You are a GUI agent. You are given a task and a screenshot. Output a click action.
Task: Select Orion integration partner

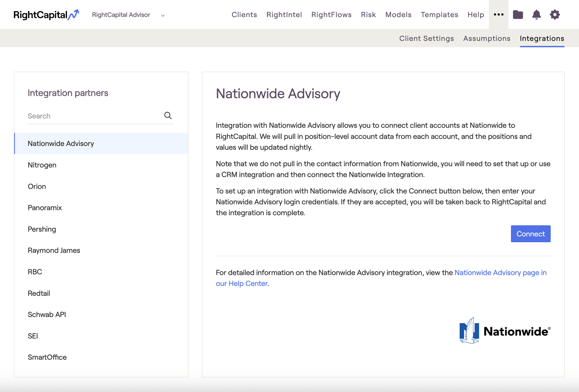coord(101,186)
